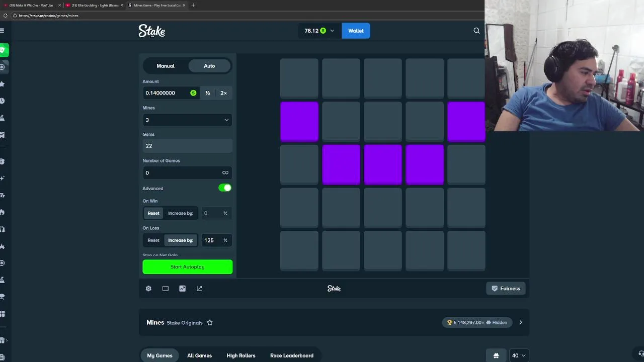Image resolution: width=644 pixels, height=362 pixels.
Task: Click the pop-out game icon
Action: point(199,289)
